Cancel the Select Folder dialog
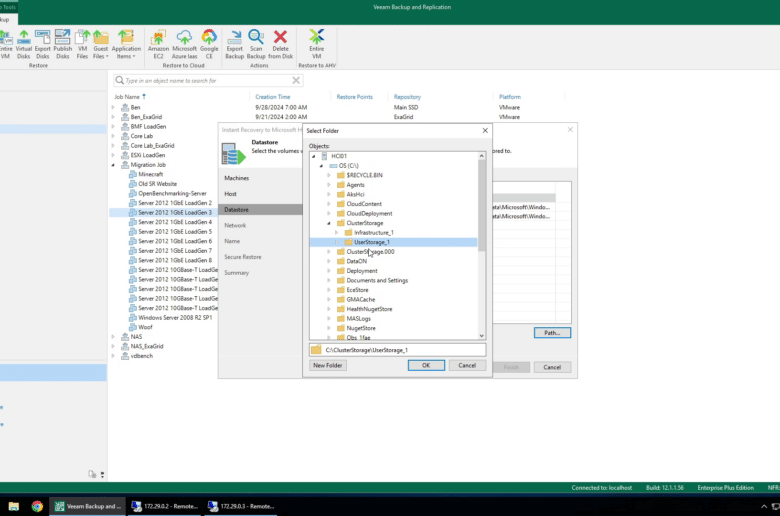The height and width of the screenshot is (516, 780). pyautogui.click(x=467, y=365)
